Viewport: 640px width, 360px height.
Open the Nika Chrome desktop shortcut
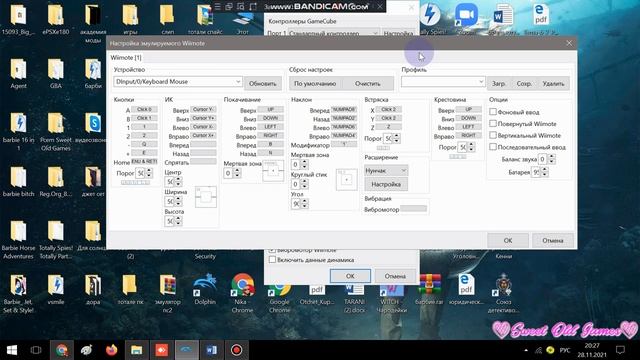click(242, 292)
